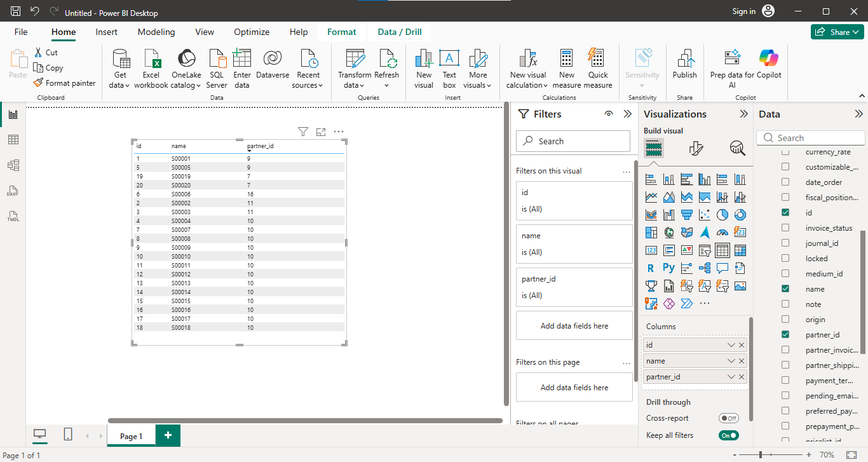Insert a Text box from ribbon
This screenshot has height=462, width=868.
449,59
